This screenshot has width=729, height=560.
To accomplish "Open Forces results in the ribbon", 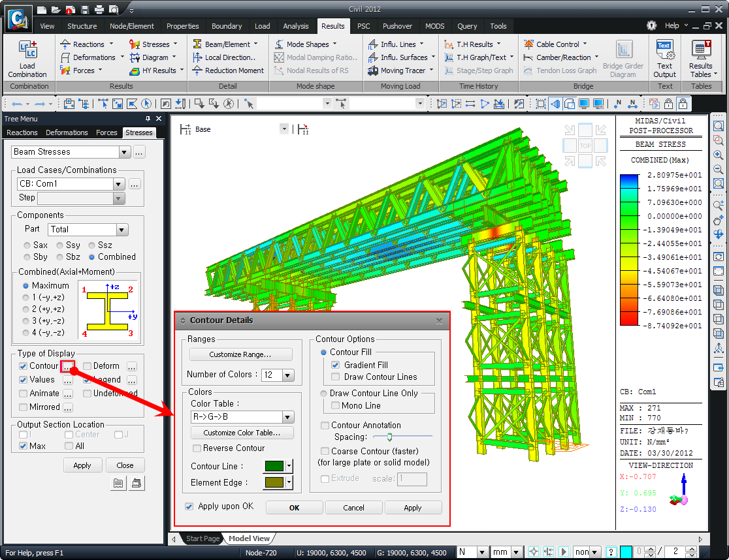I will click(82, 70).
